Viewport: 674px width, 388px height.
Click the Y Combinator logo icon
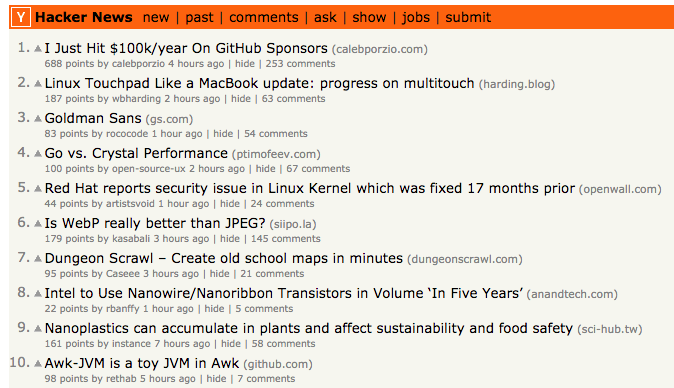(21, 18)
